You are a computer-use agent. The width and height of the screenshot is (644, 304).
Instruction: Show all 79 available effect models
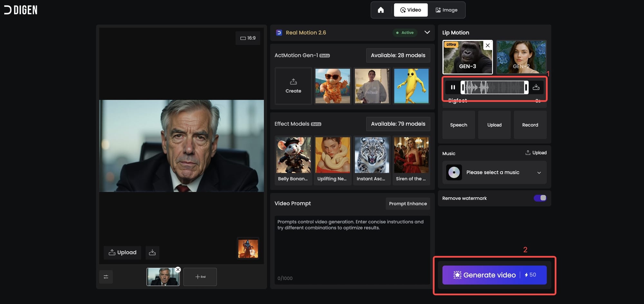[398, 124]
